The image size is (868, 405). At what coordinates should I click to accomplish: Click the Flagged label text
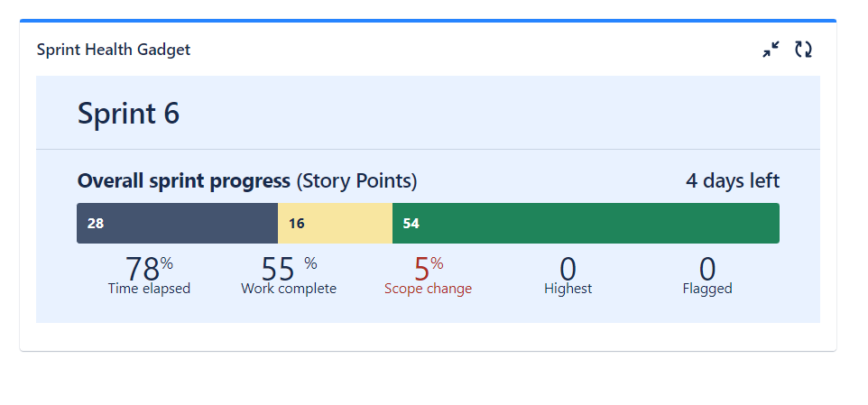tap(707, 289)
